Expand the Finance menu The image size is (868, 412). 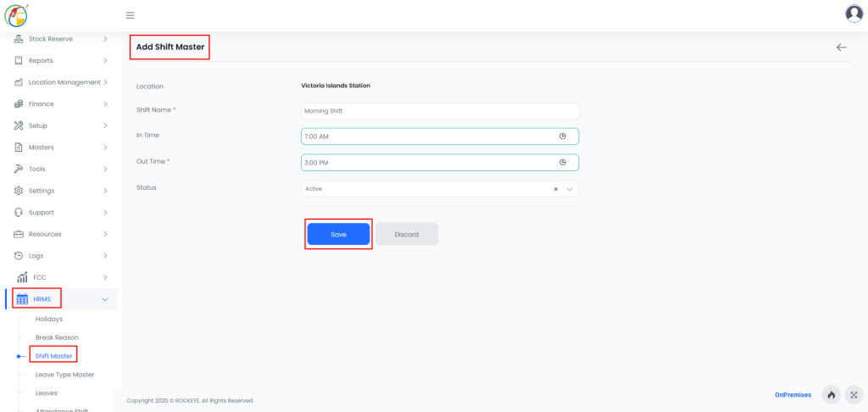61,104
